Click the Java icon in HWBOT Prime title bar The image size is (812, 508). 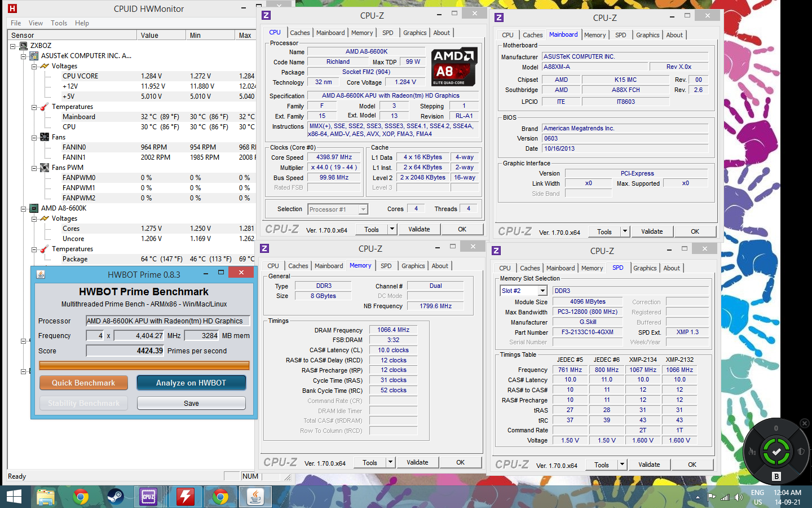click(41, 274)
